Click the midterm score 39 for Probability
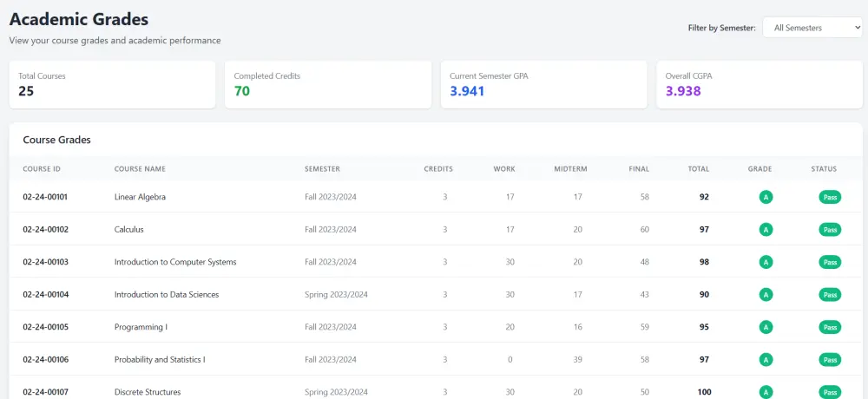This screenshot has width=868, height=399. pos(577,360)
